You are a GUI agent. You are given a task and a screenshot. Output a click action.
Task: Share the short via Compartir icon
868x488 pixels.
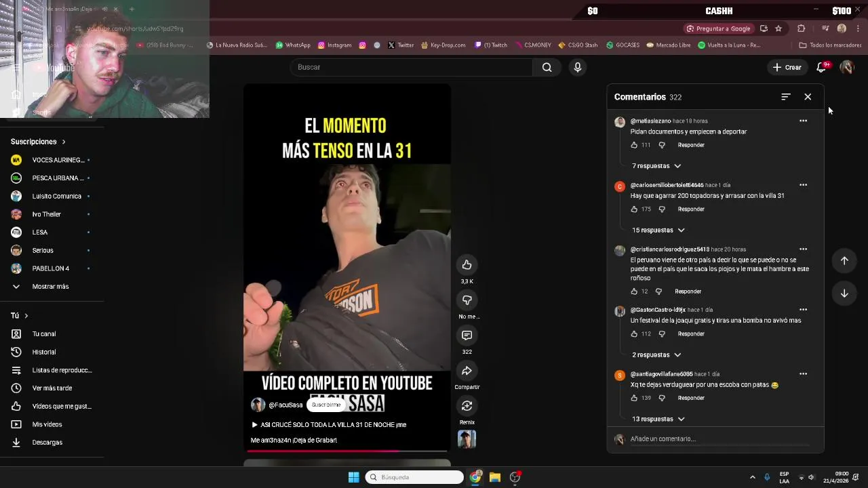pos(467,370)
